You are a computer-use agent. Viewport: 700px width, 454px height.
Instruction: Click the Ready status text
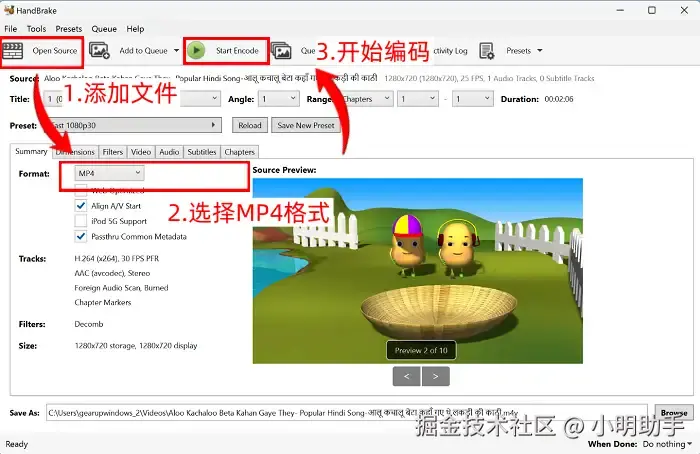(x=17, y=444)
